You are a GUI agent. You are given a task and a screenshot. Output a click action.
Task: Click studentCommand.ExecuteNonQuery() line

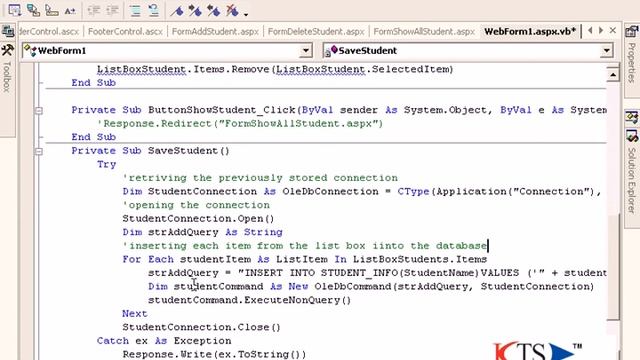pos(249,300)
